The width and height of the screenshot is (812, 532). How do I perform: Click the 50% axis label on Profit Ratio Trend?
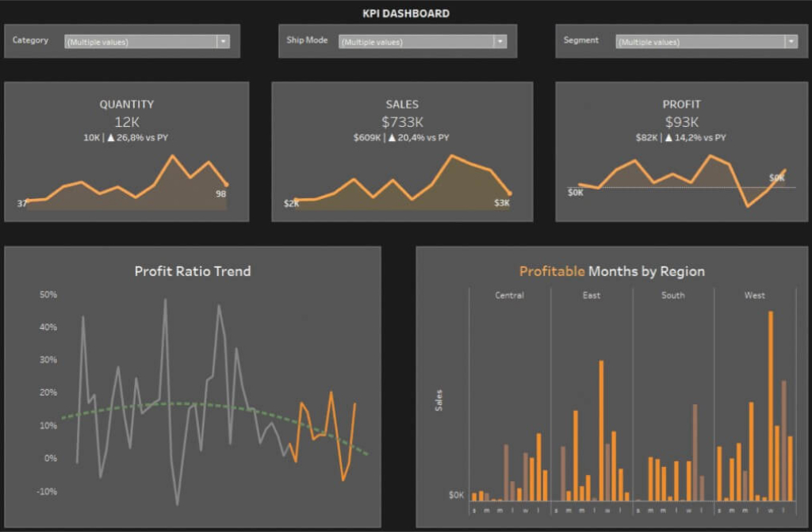tap(47, 294)
